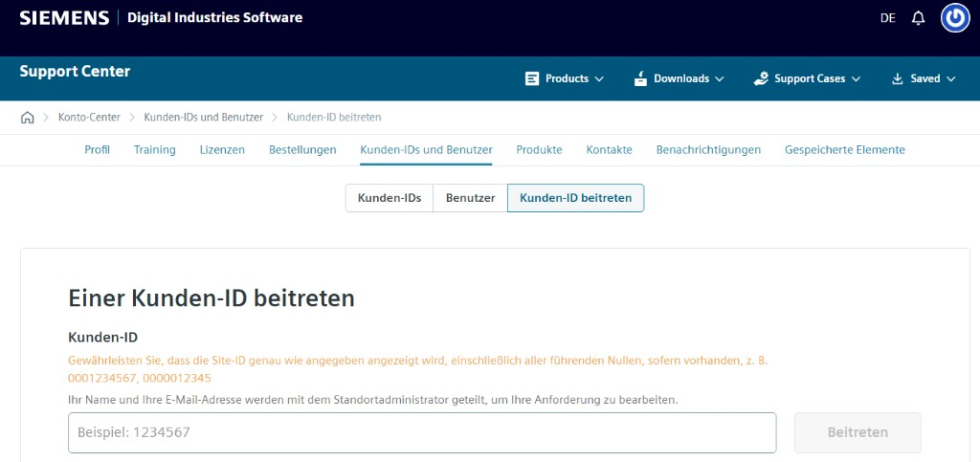
Task: Open the user profile avatar
Action: click(955, 18)
